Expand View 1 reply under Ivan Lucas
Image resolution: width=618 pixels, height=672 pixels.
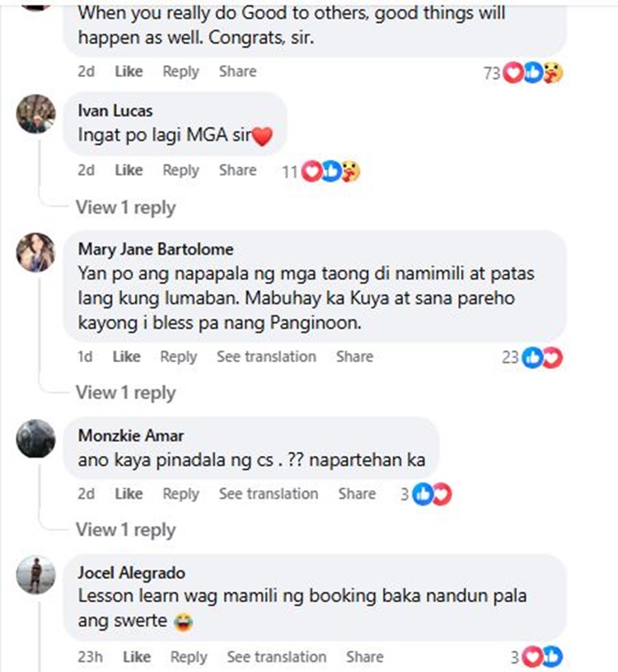(126, 208)
